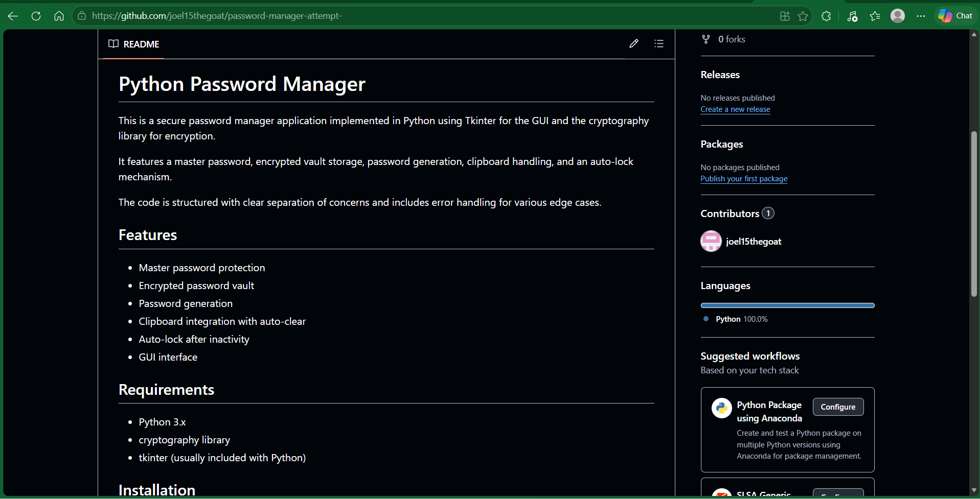Go back to the previous page
This screenshot has height=499, width=980.
tap(13, 16)
